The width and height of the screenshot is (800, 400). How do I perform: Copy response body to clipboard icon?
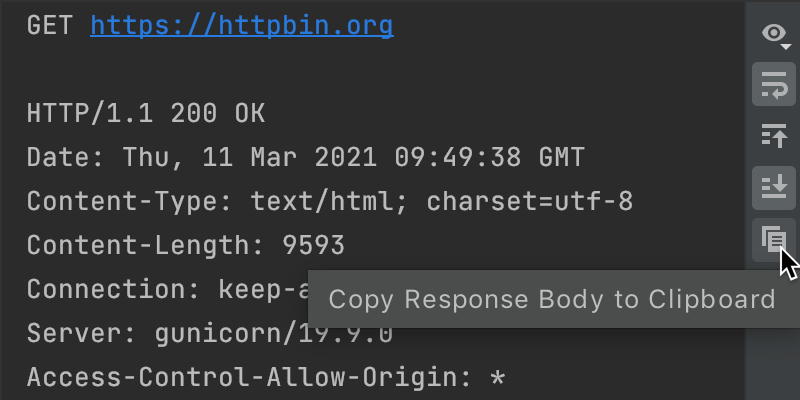pyautogui.click(x=773, y=240)
